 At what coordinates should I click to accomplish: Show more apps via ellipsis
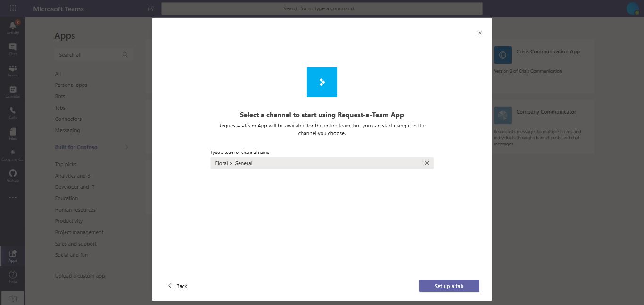pyautogui.click(x=13, y=197)
